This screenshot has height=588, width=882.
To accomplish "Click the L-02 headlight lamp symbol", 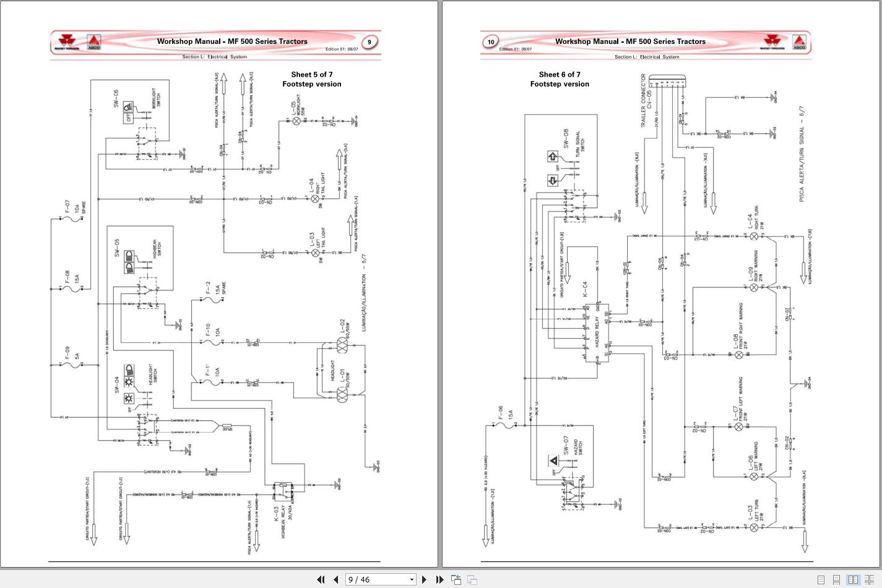I will point(343,344).
